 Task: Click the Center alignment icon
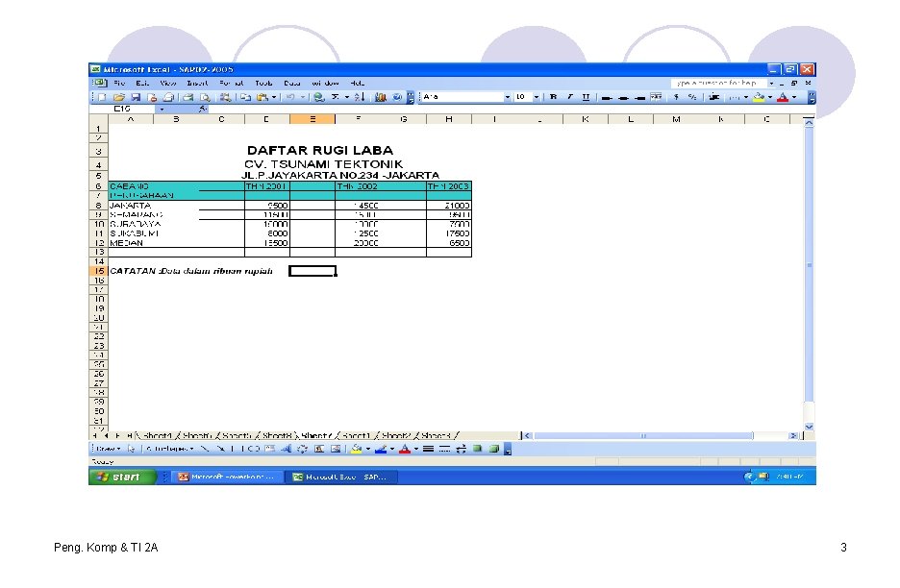(623, 98)
